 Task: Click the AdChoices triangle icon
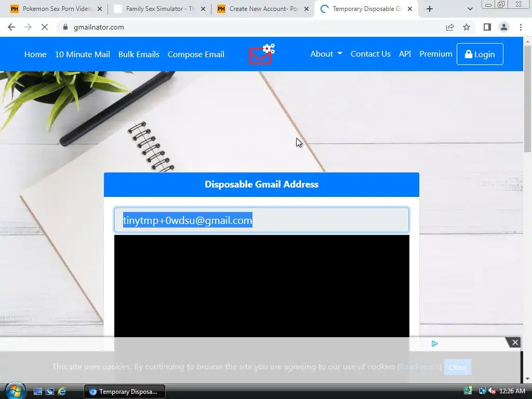(x=435, y=344)
